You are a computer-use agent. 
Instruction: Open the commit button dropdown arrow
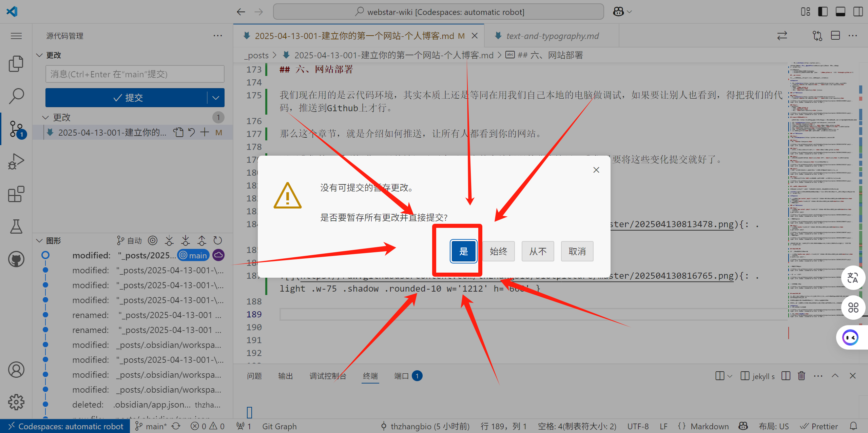(x=216, y=98)
